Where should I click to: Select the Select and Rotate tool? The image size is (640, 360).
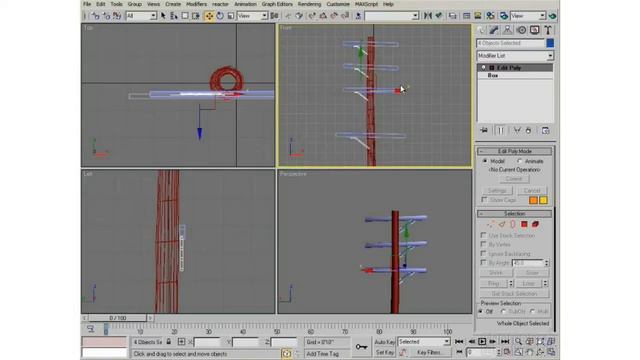click(220, 16)
